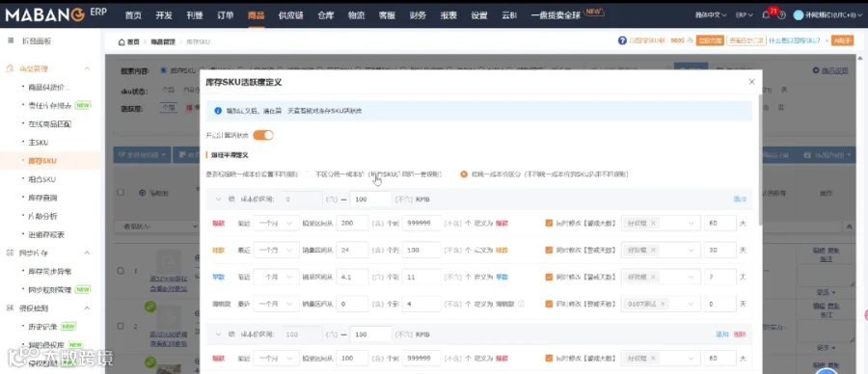The image size is (868, 374).
Task: Open period dropdown in 平款 row
Action: click(276, 277)
